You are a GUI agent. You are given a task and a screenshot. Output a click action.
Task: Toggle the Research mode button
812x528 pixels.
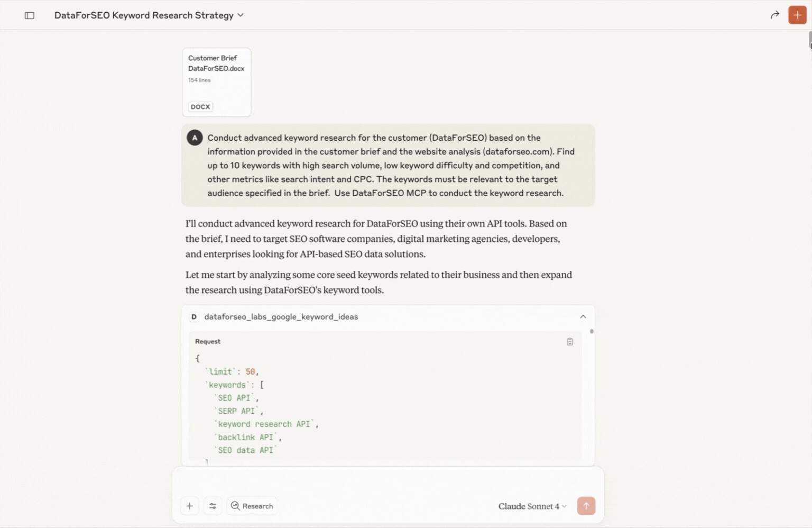click(252, 506)
